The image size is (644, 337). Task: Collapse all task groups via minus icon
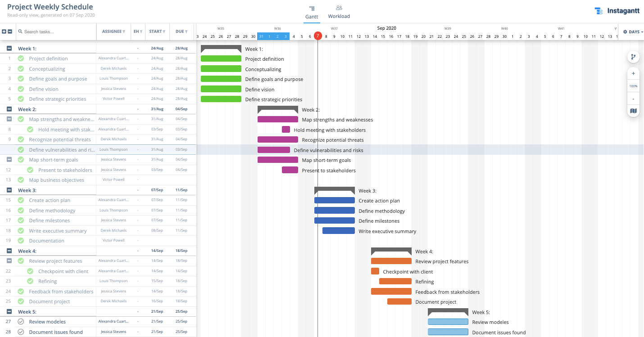coord(10,31)
